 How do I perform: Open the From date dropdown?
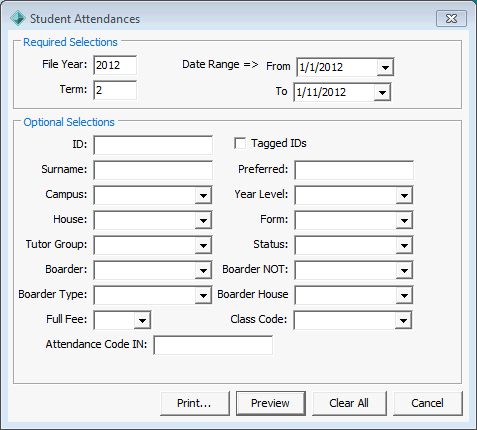[385, 67]
